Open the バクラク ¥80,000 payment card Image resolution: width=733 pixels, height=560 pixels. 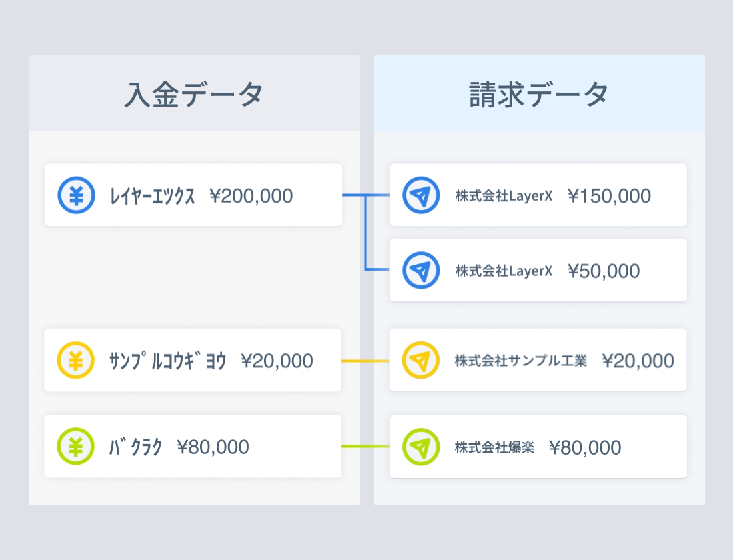point(193,447)
